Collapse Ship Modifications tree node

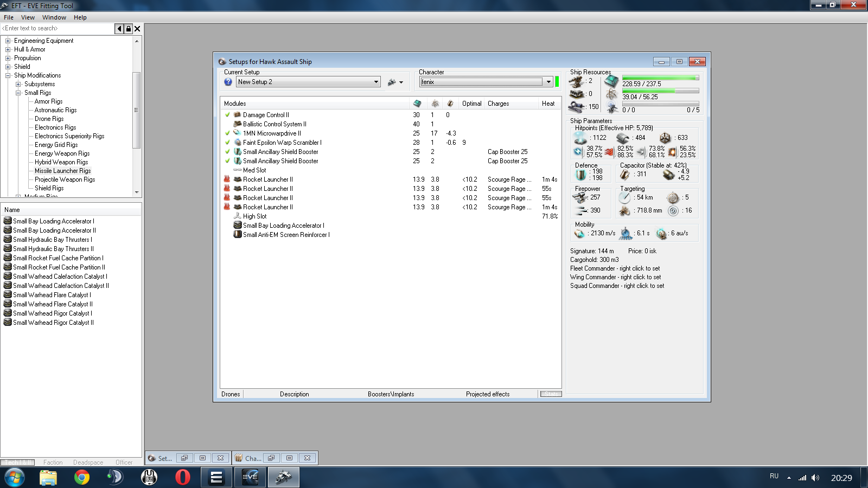point(8,75)
